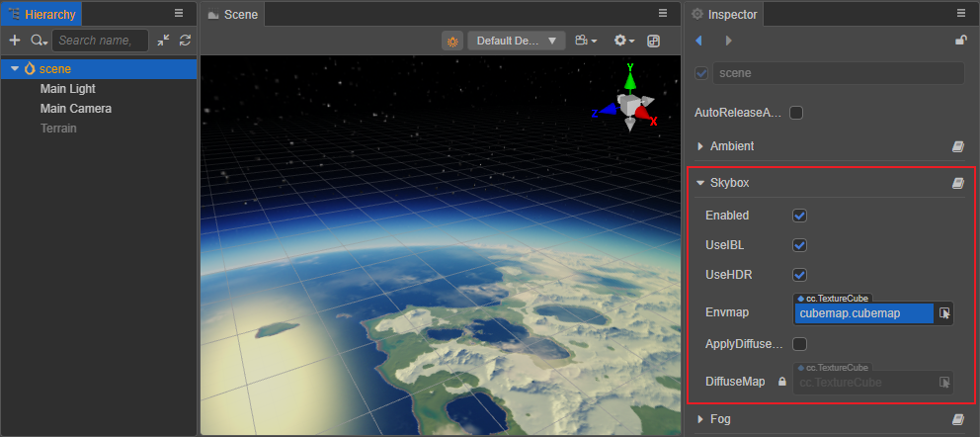Click the "ApplyDiffuse…" label in Skybox
The height and width of the screenshot is (437, 980).
pos(744,344)
